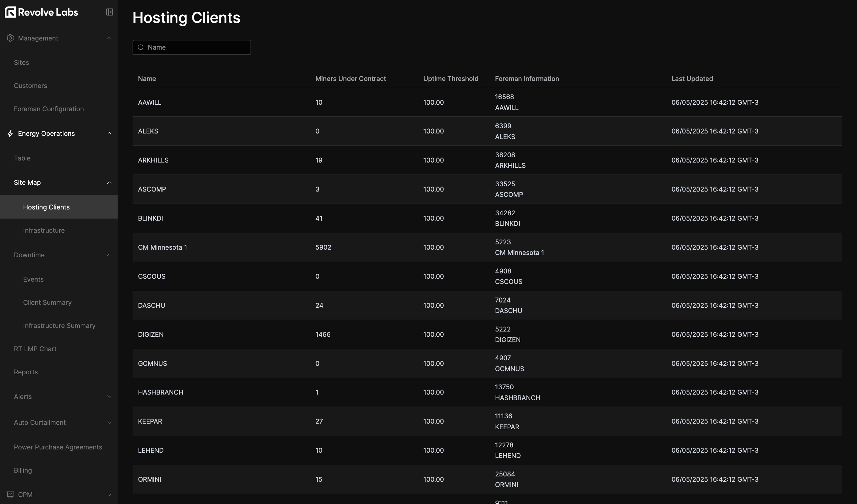Collapse the Energy Operations chevron
Image resolution: width=857 pixels, height=504 pixels.
(x=109, y=133)
